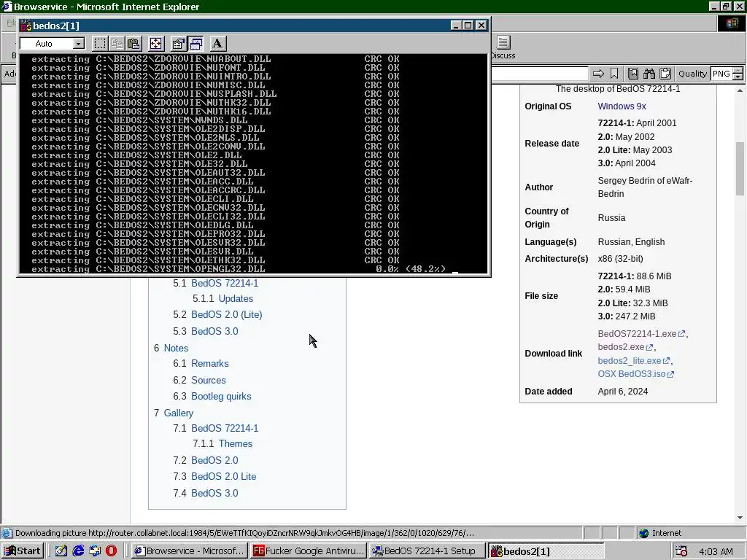Click the address bar input field
Image resolution: width=747 pixels, height=560 pixels.
pos(540,74)
